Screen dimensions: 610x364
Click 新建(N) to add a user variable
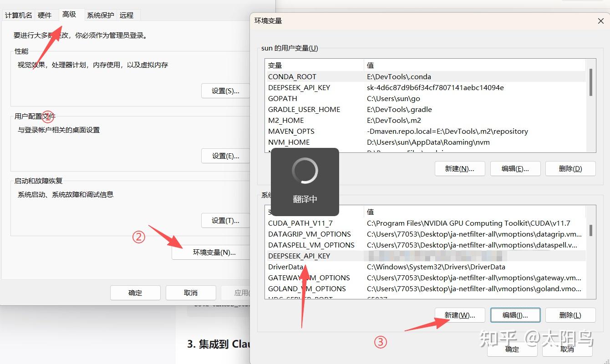[460, 168]
